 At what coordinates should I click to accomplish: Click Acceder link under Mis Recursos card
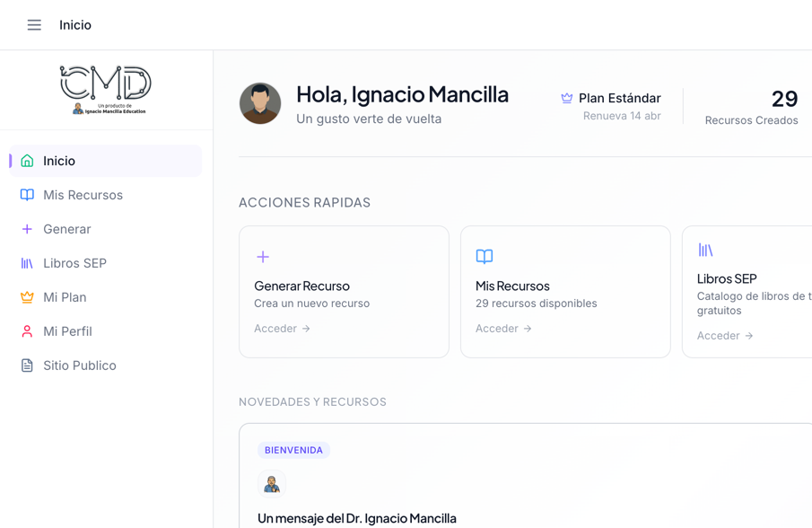pos(503,329)
